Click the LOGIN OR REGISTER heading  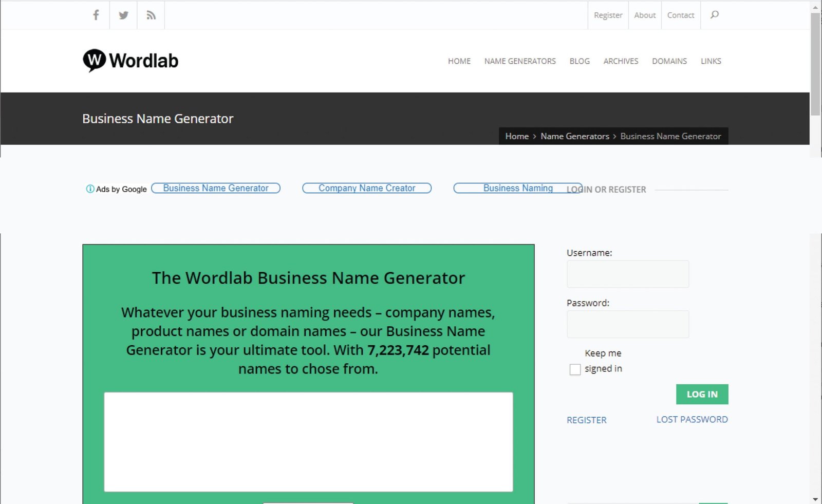[606, 190]
